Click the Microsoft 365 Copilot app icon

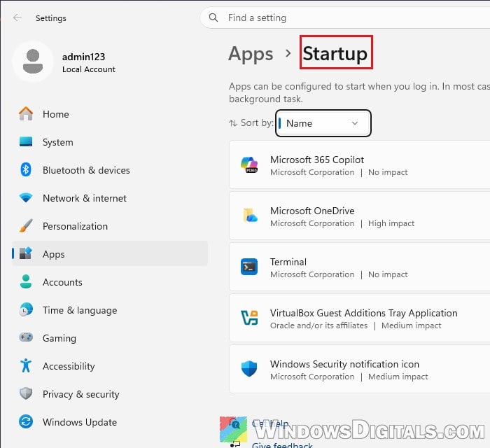tap(249, 165)
